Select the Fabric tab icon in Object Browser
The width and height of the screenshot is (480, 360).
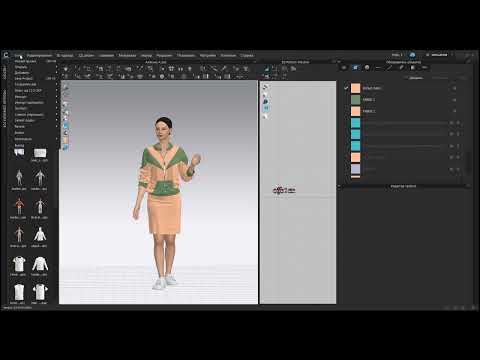(x=355, y=68)
